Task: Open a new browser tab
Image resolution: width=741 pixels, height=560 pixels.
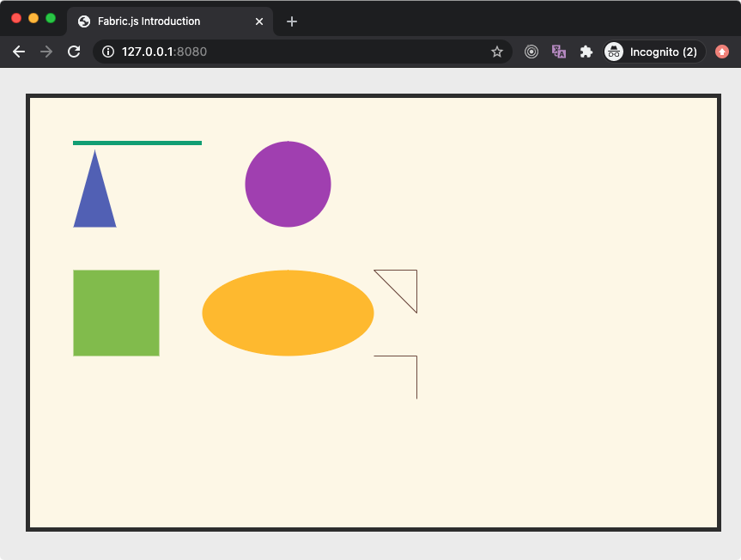Action: (x=292, y=21)
